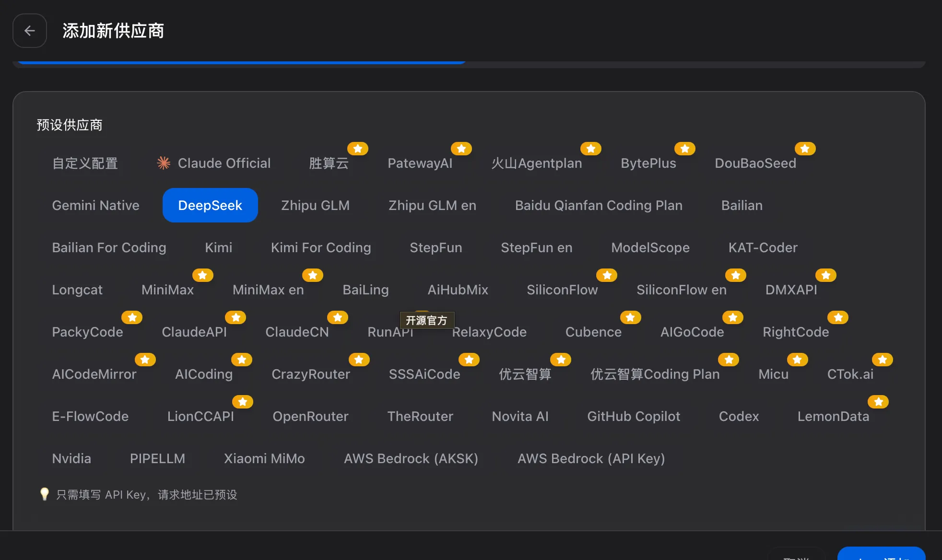Screen dimensions: 942x560
Task: Select the plain StepFun preset
Action: pyautogui.click(x=436, y=247)
